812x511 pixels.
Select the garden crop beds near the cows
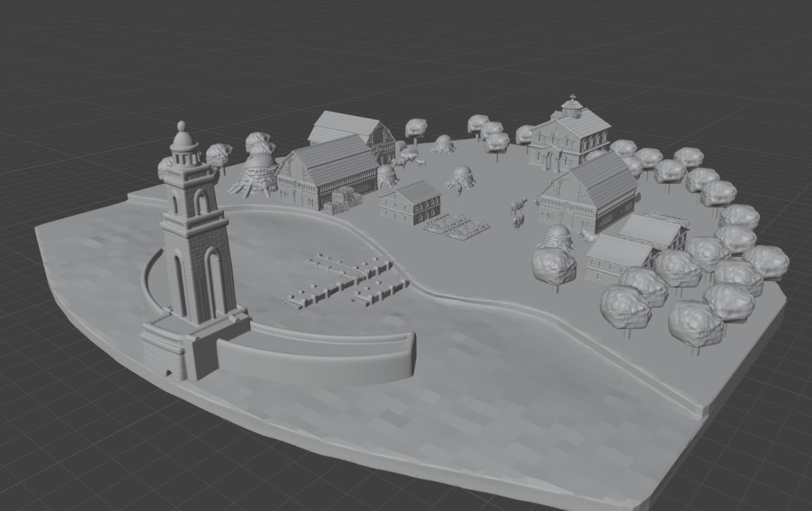point(457,225)
